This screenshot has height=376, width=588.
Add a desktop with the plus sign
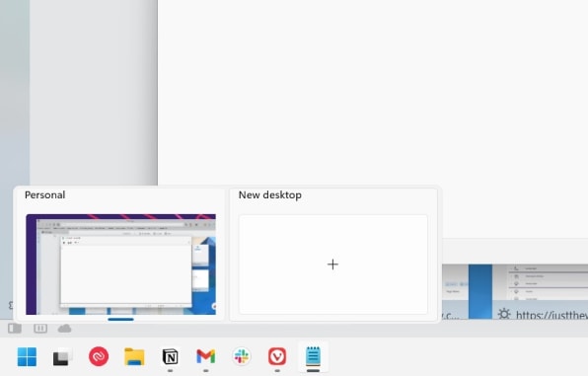tap(332, 264)
